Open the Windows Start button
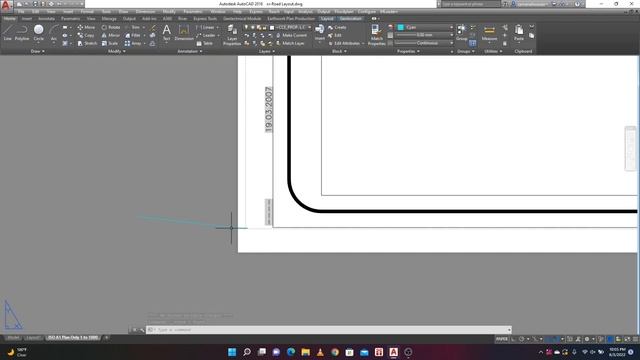Image resolution: width=640 pixels, height=360 pixels. (x=232, y=352)
